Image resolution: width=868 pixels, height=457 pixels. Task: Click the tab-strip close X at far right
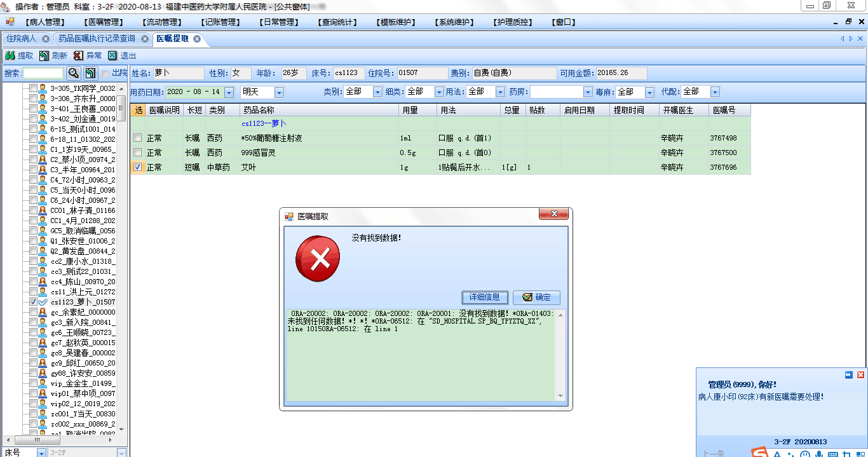point(860,39)
